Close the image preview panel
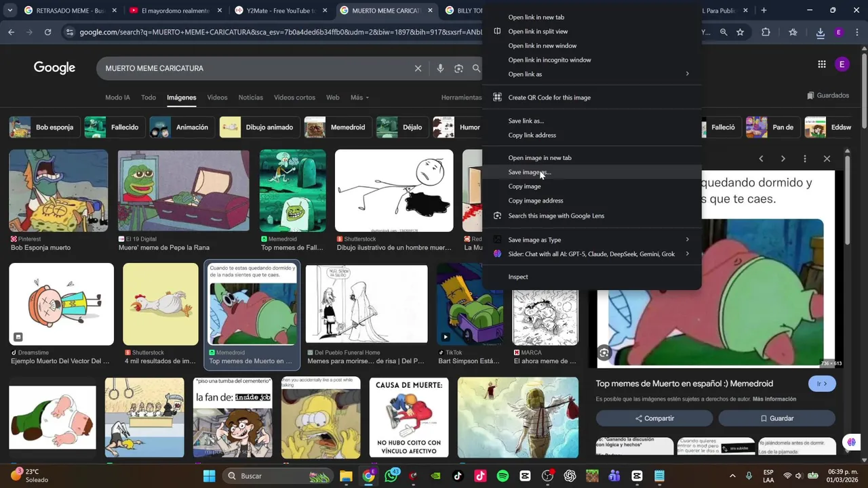 (827, 159)
